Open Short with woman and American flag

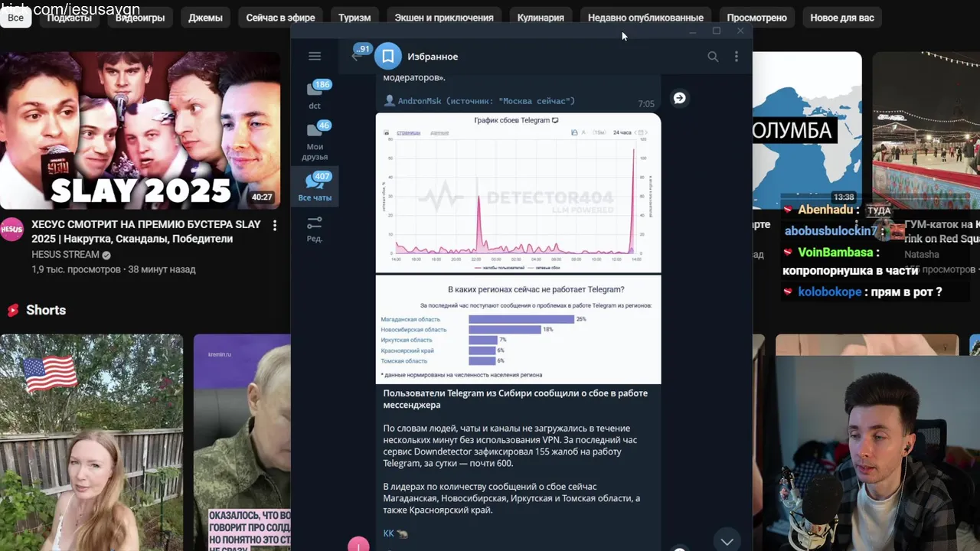click(91, 442)
